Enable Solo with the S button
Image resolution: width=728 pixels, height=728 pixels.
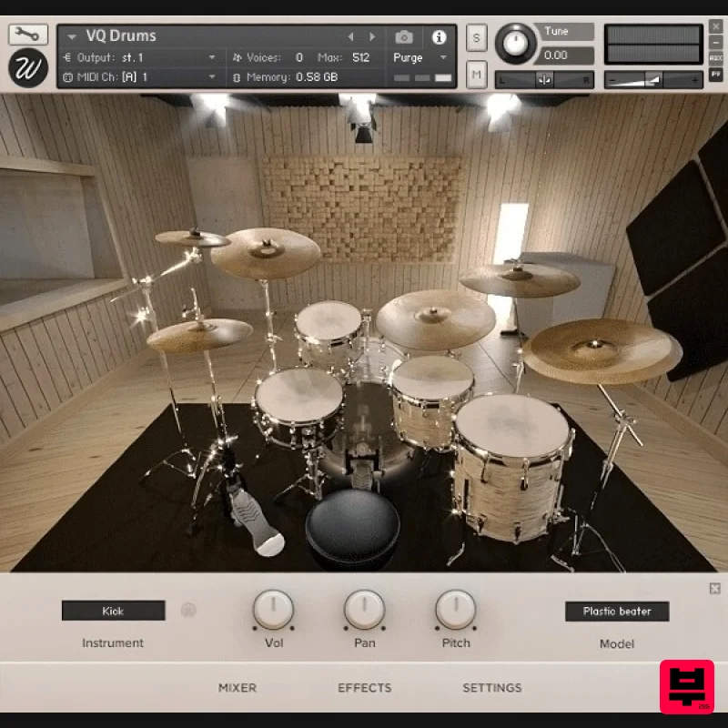475,38
